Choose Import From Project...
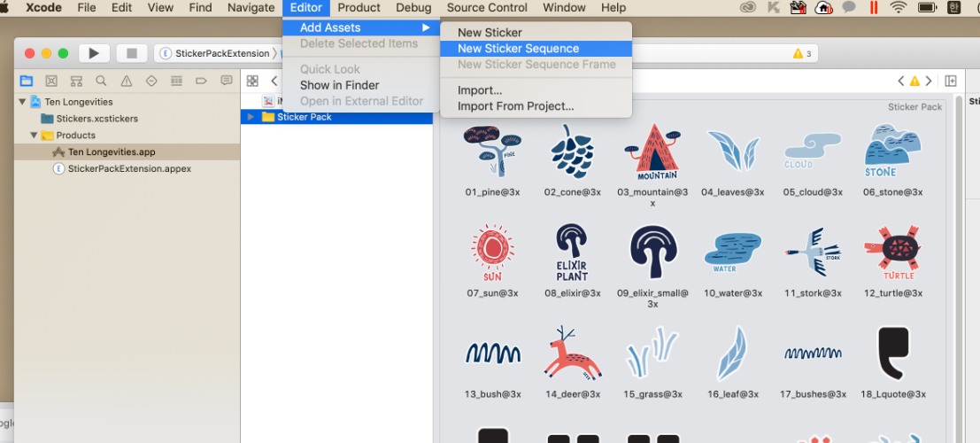980x443 pixels. (536, 106)
